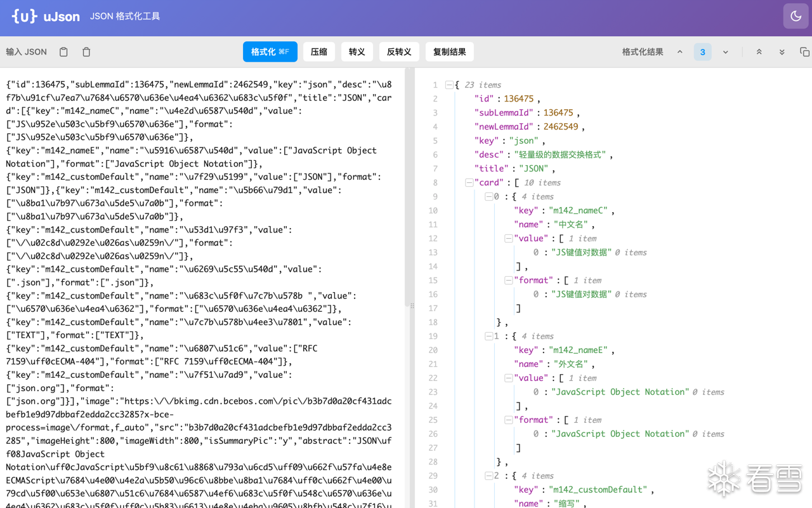The width and height of the screenshot is (812, 508).
Task: Click the "10 items" count on card line
Action: pyautogui.click(x=542, y=183)
